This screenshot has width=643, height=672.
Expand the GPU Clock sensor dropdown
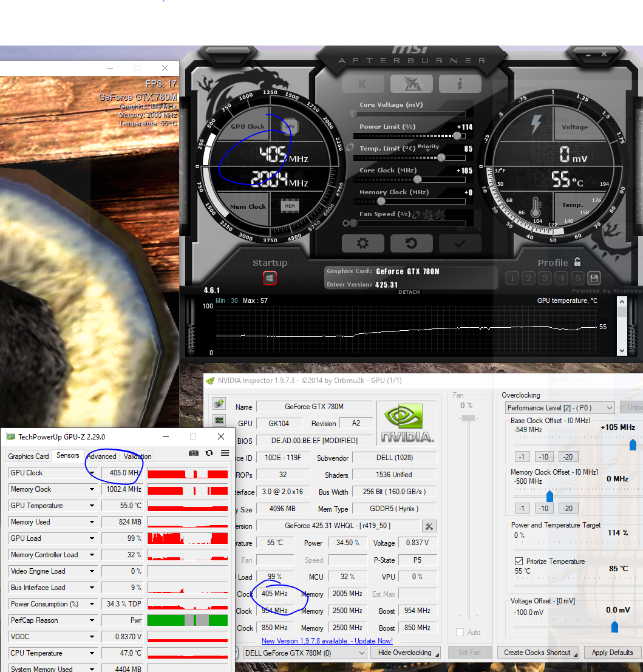click(x=92, y=473)
